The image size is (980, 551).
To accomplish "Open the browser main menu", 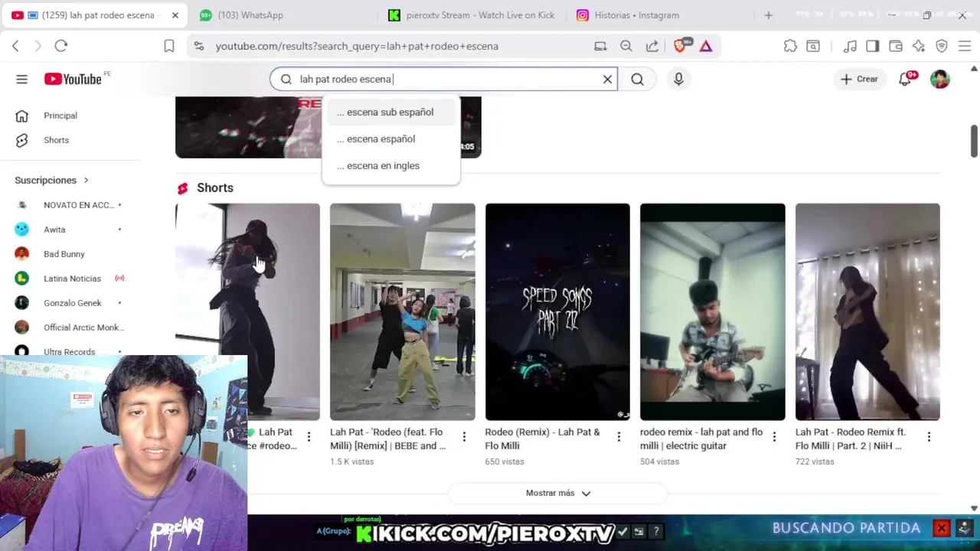I will pyautogui.click(x=965, y=46).
